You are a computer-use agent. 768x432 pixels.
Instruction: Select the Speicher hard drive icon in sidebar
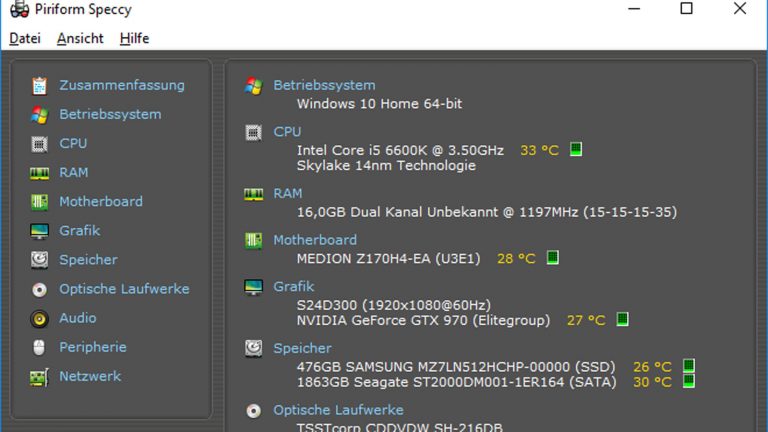pos(39,260)
